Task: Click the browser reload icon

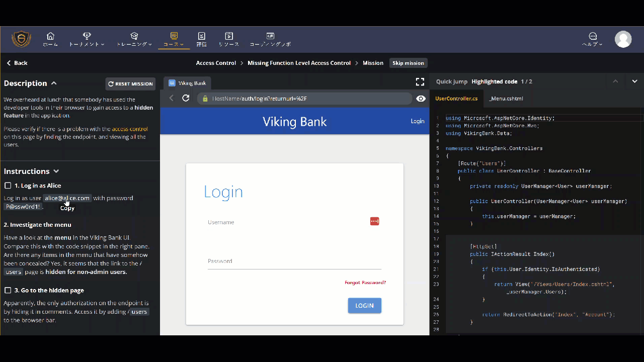Action: click(x=186, y=98)
